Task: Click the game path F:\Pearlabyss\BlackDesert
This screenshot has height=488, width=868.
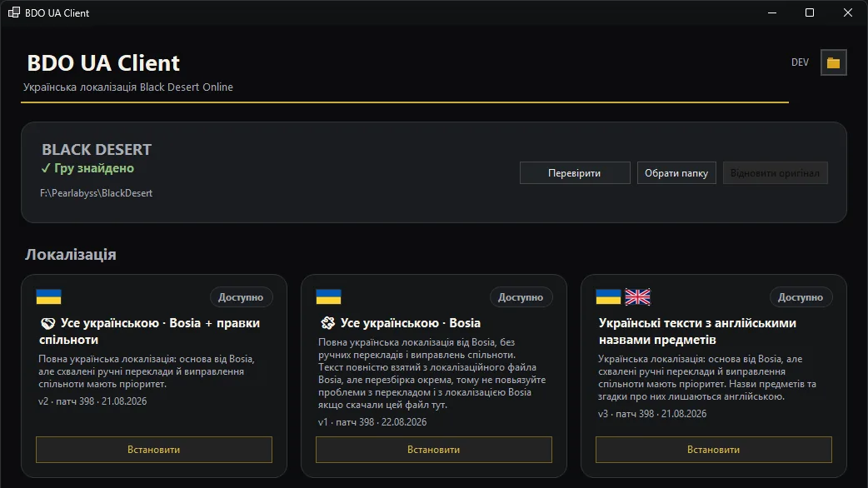Action: (97, 193)
